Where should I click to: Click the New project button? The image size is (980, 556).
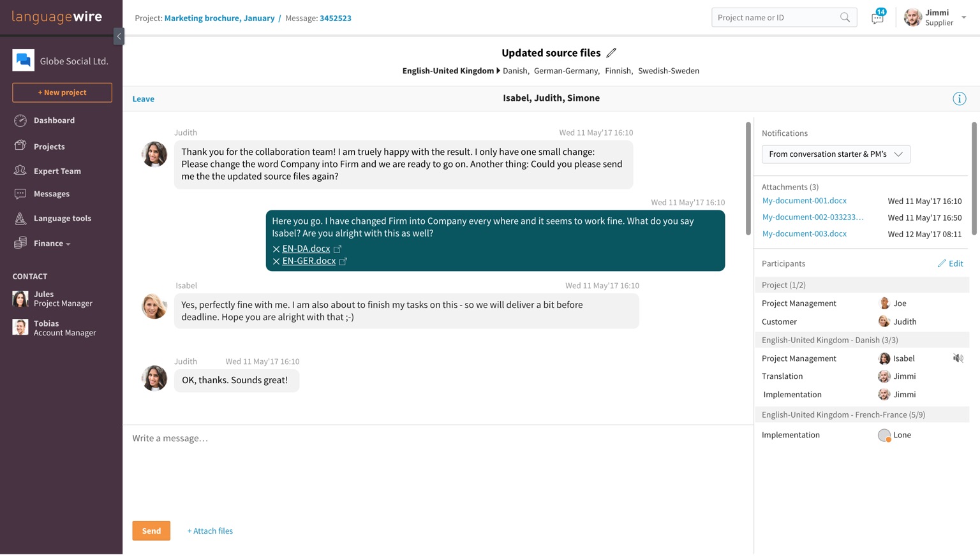[62, 92]
